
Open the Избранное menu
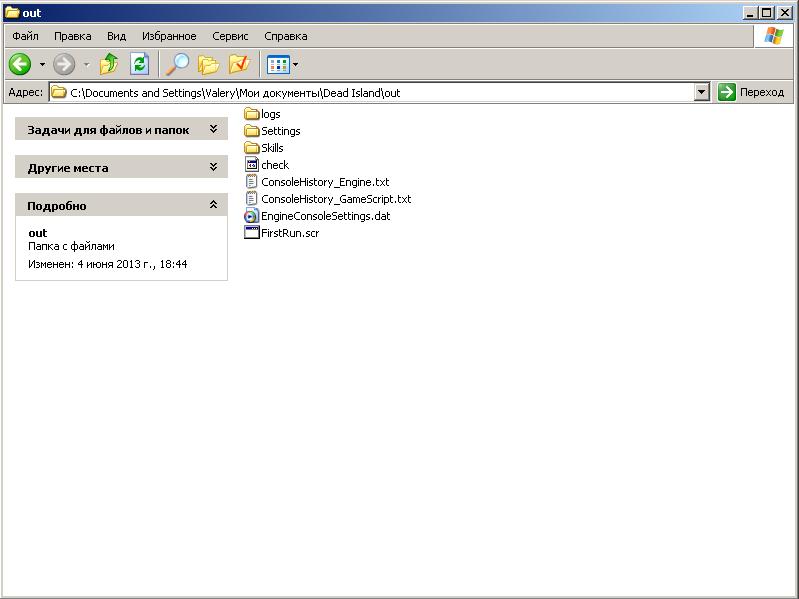click(x=169, y=36)
